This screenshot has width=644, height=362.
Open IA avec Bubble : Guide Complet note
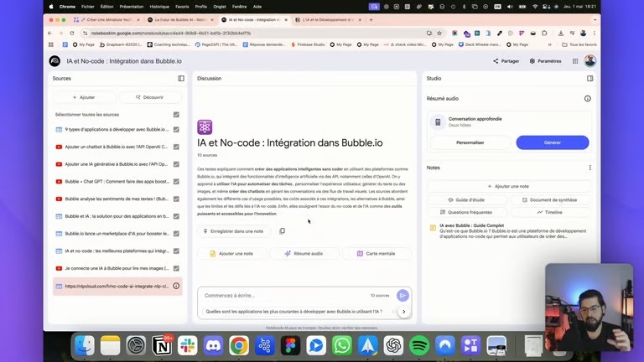point(508,230)
